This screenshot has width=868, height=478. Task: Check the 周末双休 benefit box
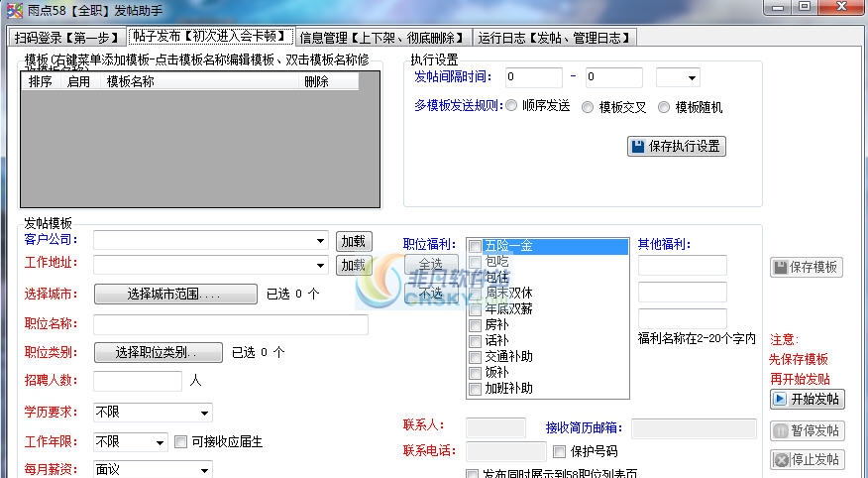[x=475, y=294]
